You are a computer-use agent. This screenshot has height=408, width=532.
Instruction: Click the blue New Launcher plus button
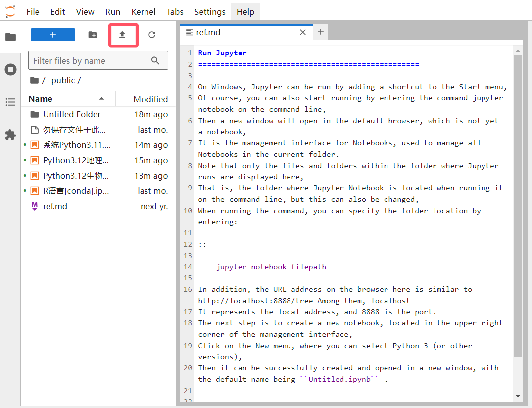click(53, 35)
